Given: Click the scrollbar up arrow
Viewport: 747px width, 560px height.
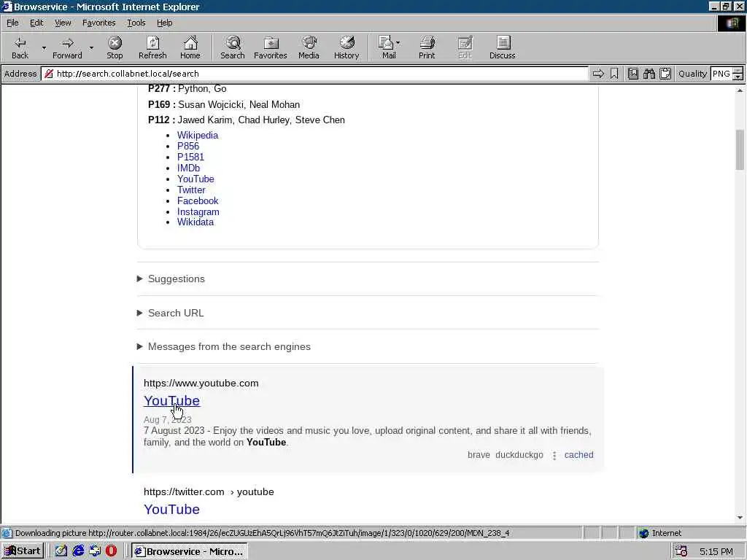Looking at the screenshot, I should [740, 90].
